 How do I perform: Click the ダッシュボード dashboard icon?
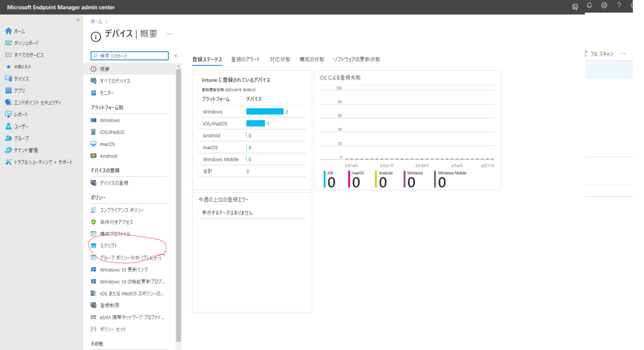pyautogui.click(x=8, y=43)
